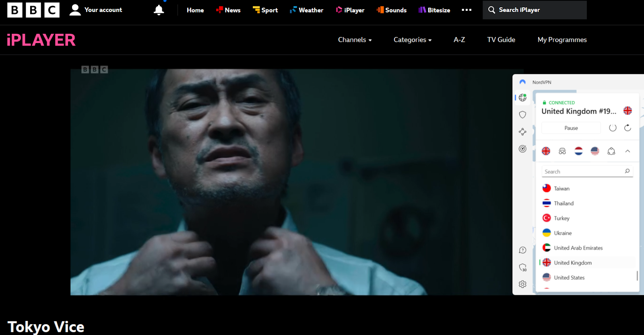Open iPlayer from BBC top nav
The width and height of the screenshot is (644, 335).
[350, 10]
